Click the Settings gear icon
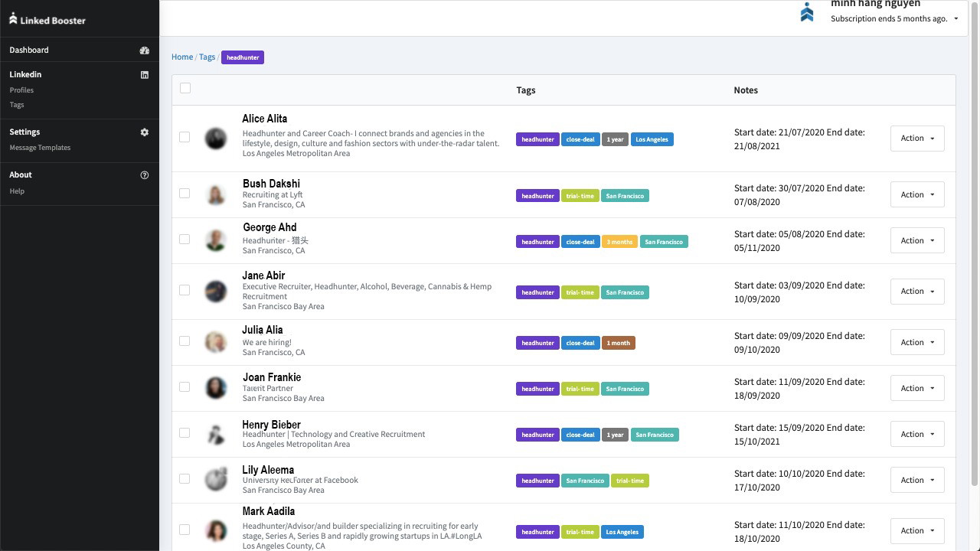980x551 pixels. pos(144,132)
